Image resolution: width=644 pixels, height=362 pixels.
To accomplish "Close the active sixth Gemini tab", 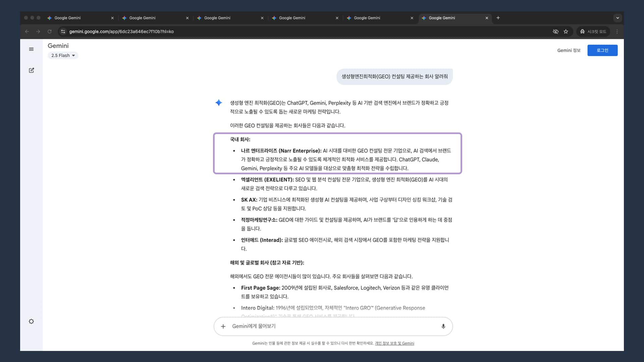I will tap(487, 18).
